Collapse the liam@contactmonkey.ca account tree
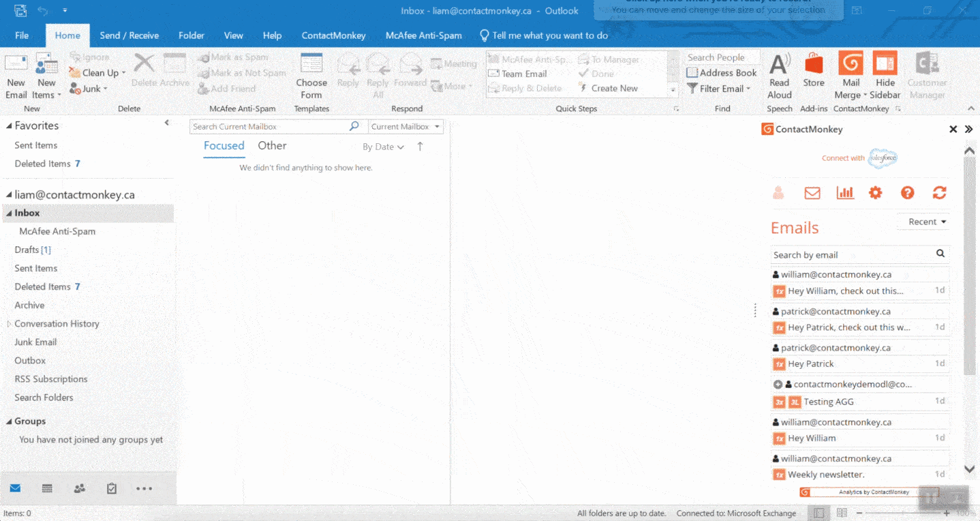 click(9, 195)
